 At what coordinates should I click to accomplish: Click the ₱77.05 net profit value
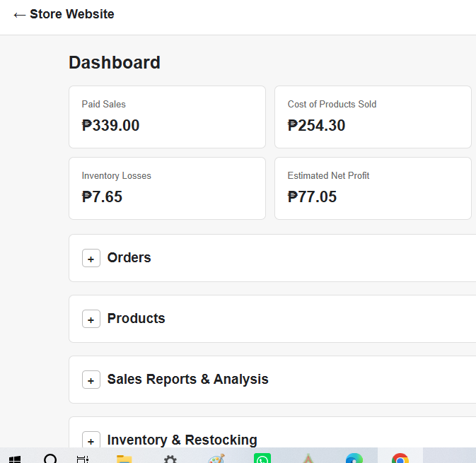(x=312, y=197)
